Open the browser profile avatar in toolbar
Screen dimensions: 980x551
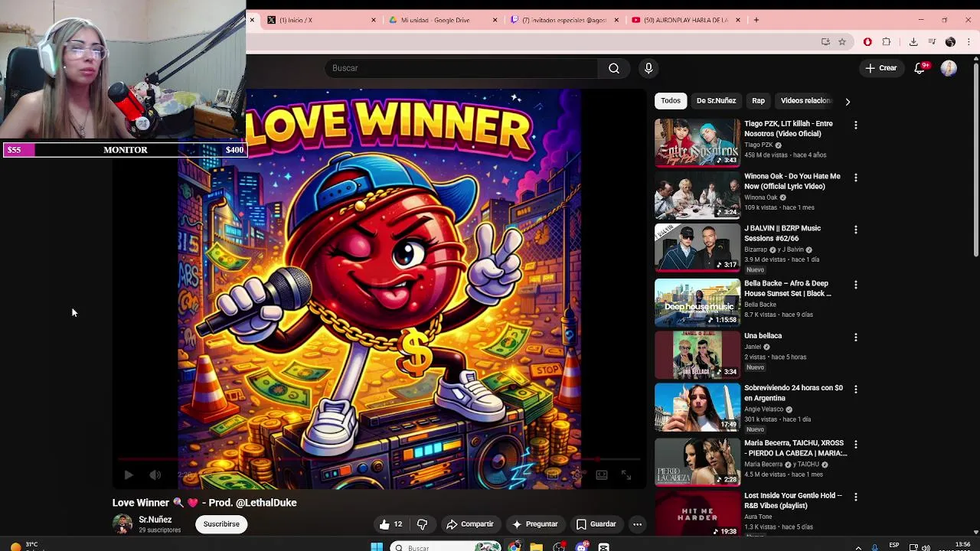click(x=950, y=41)
